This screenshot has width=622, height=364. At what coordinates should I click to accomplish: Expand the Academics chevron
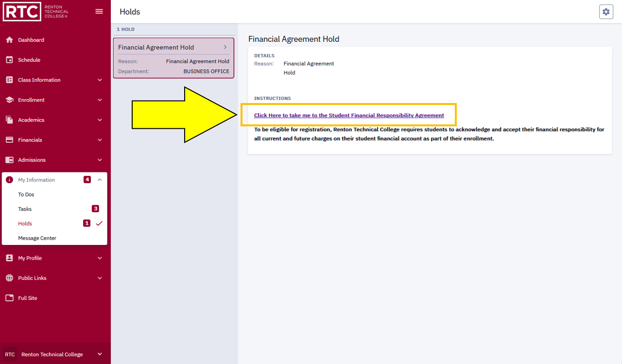(100, 120)
